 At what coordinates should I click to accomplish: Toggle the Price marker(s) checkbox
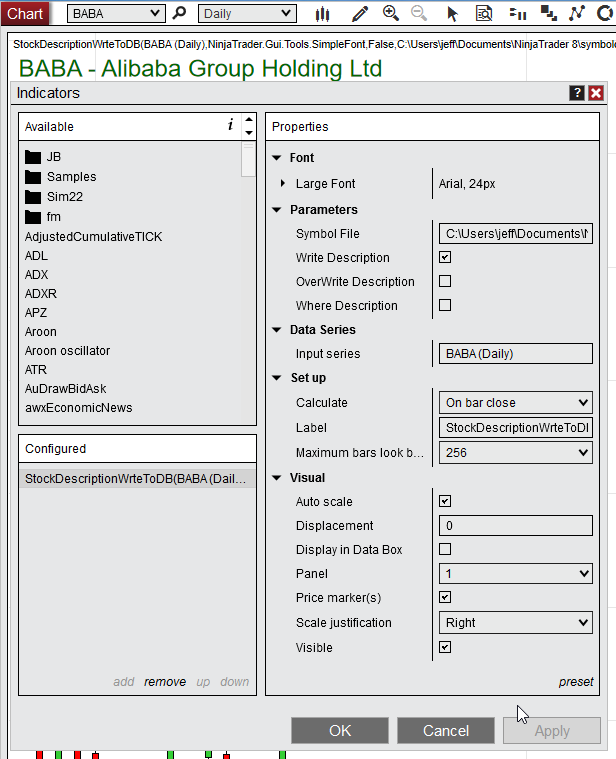(445, 597)
